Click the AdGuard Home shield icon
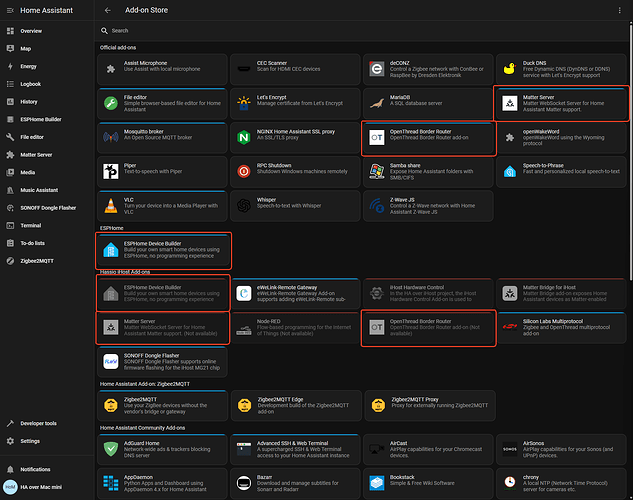 (111, 449)
